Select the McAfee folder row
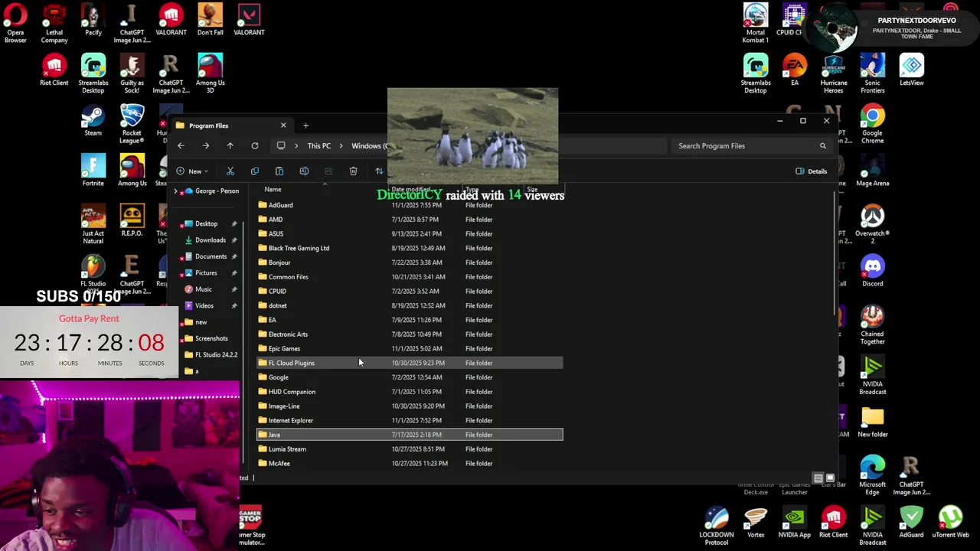The image size is (980, 551). [x=410, y=464]
